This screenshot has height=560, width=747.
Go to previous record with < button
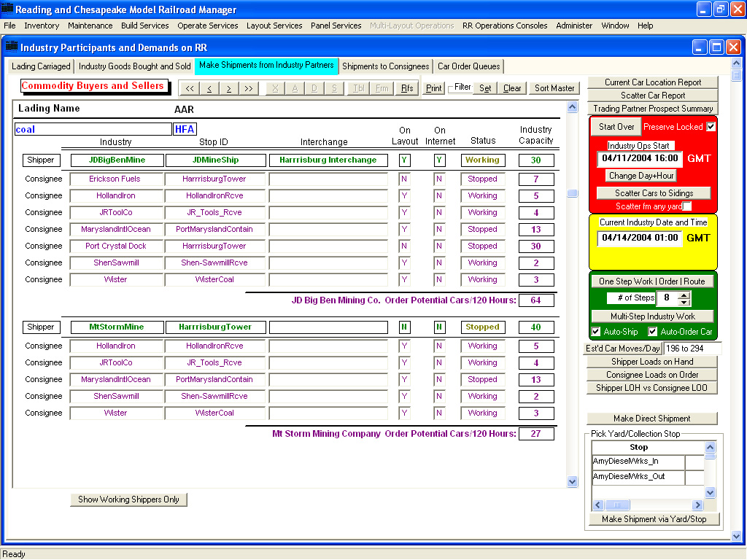209,88
